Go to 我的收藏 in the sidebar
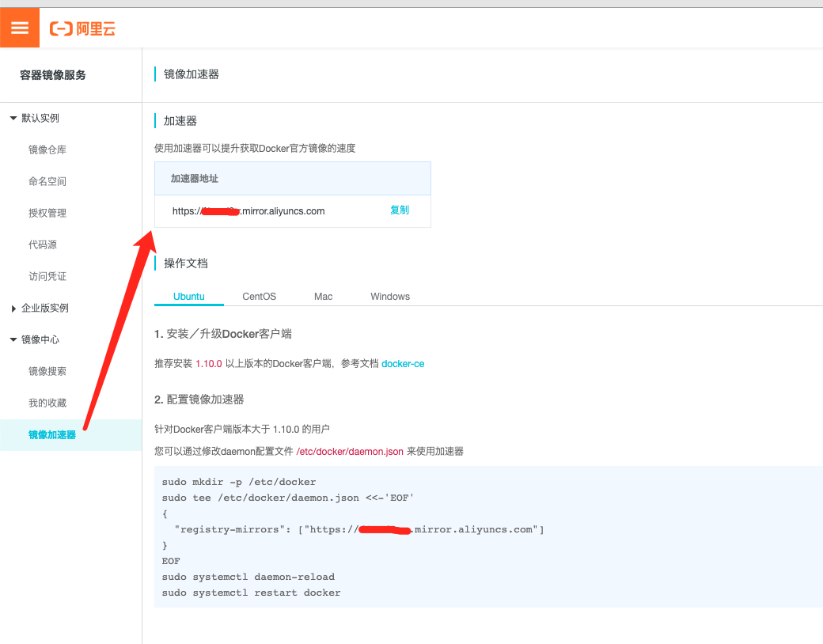The height and width of the screenshot is (644, 823). [x=47, y=403]
